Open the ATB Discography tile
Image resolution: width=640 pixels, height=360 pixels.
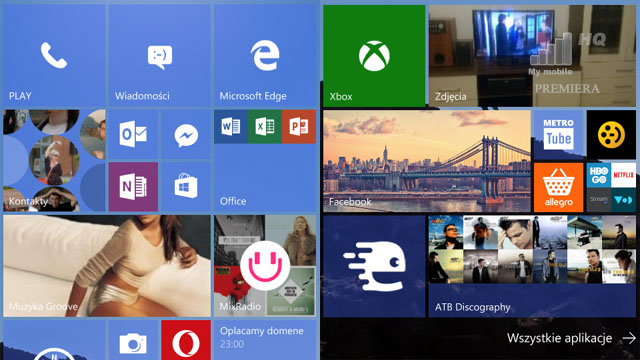pyautogui.click(x=532, y=266)
